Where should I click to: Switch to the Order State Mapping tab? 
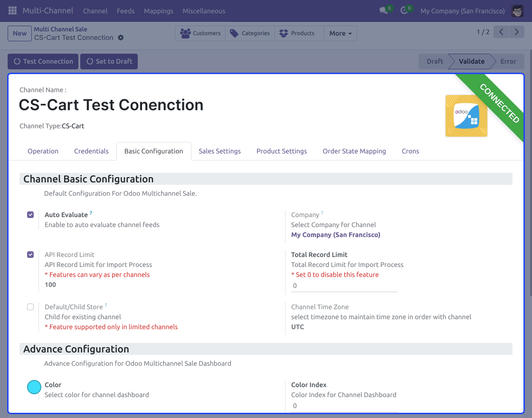click(354, 151)
